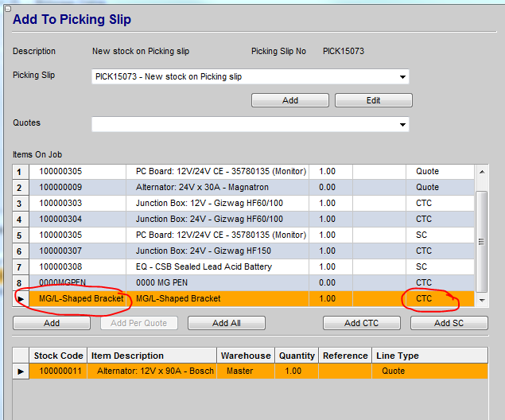
Task: Select the row arrow for MG/L-Shaped Bracket
Action: coord(21,299)
